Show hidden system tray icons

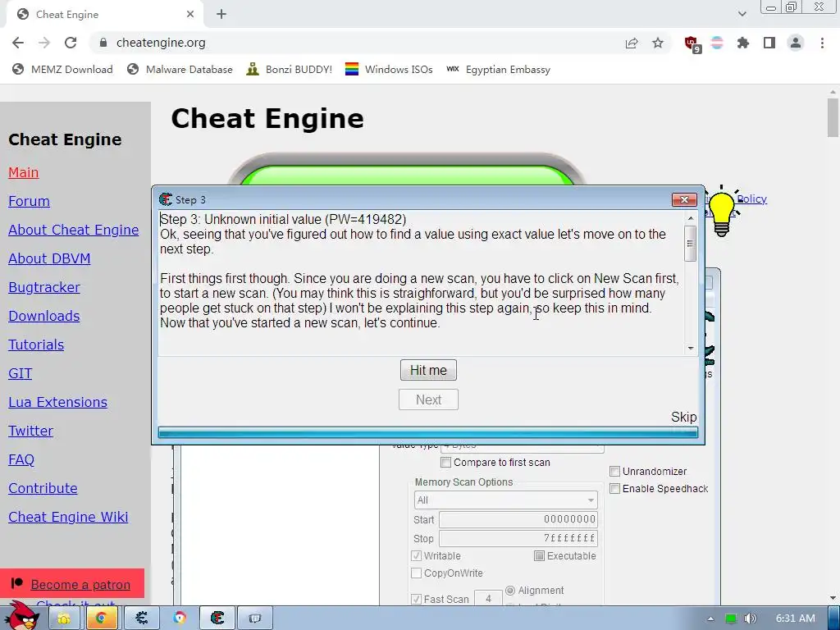coord(710,619)
